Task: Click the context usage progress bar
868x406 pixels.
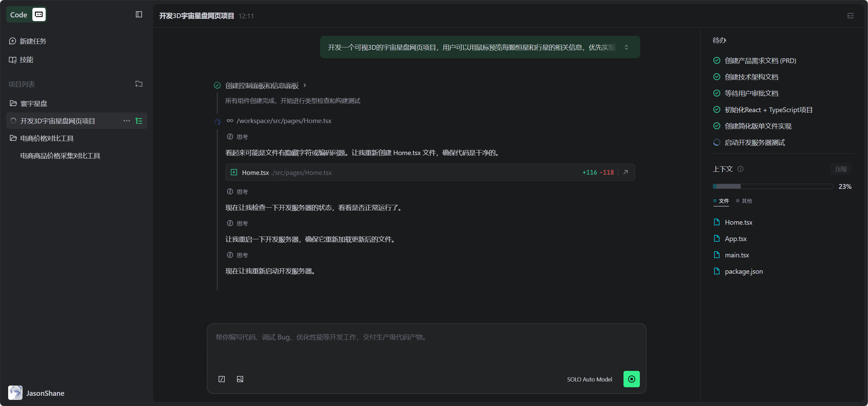Action: 772,186
